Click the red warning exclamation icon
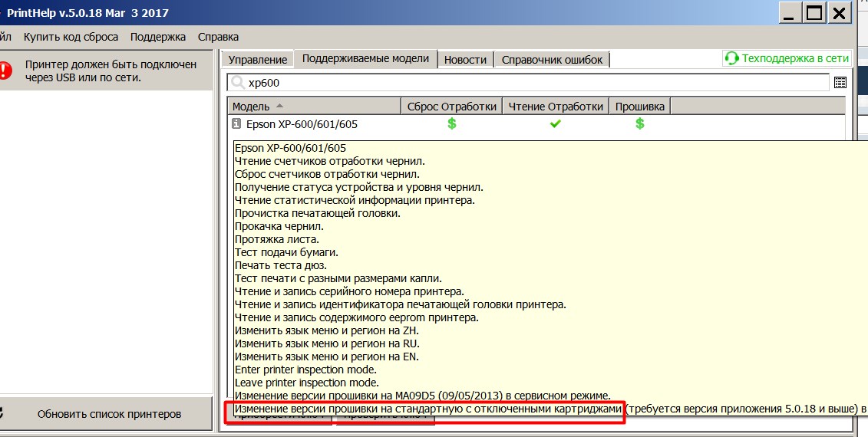This screenshot has height=437, width=868. pyautogui.click(x=5, y=71)
